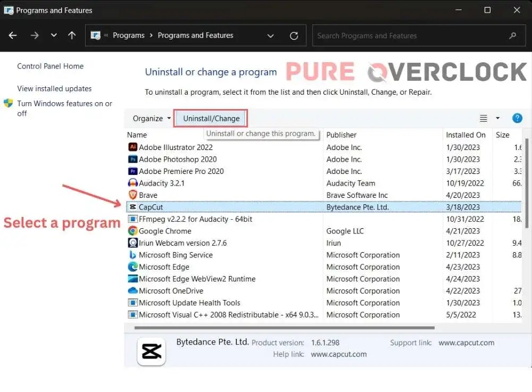The image size is (532, 392).
Task: Select the Google Chrome icon
Action: pyautogui.click(x=132, y=231)
